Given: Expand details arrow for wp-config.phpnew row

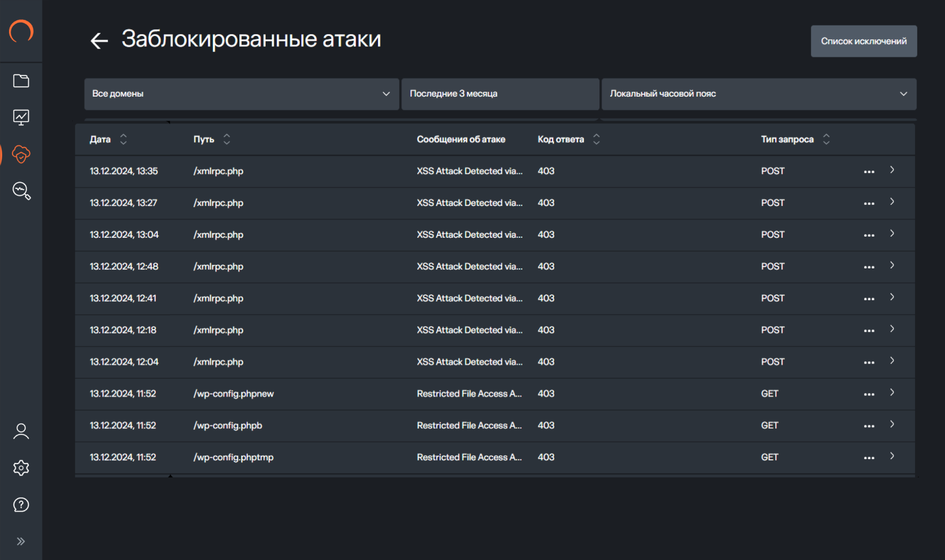Looking at the screenshot, I should tap(892, 393).
